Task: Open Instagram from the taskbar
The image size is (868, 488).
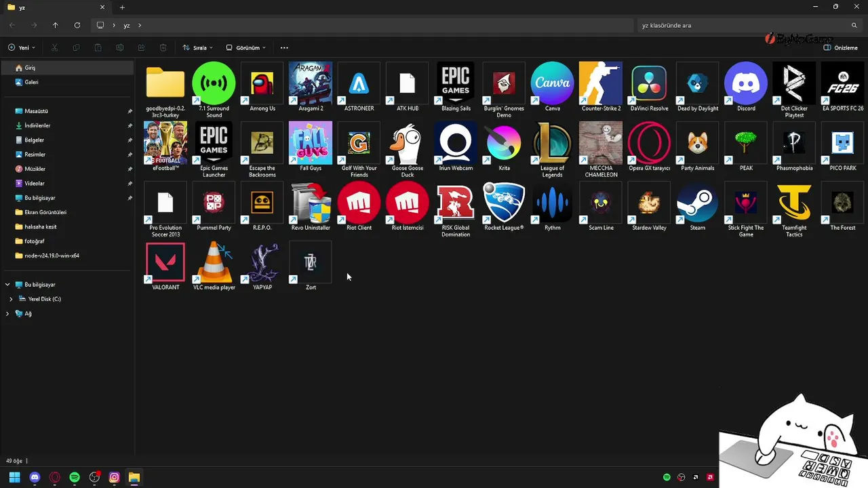Action: pos(115,477)
